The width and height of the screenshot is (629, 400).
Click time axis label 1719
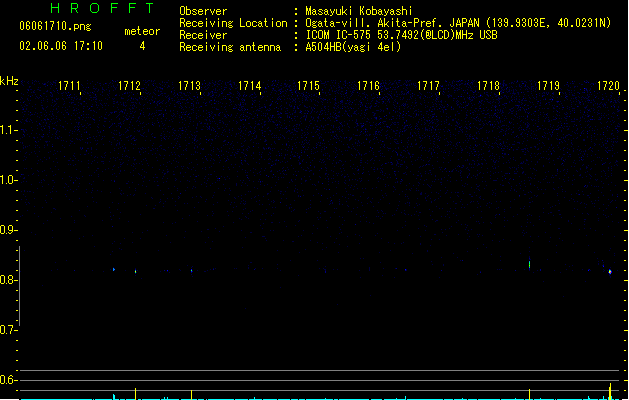[x=548, y=86]
